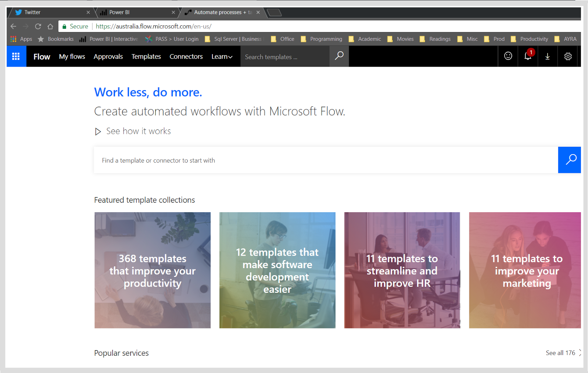Reload the page with the refresh icon
This screenshot has height=373, width=588.
coord(38,26)
